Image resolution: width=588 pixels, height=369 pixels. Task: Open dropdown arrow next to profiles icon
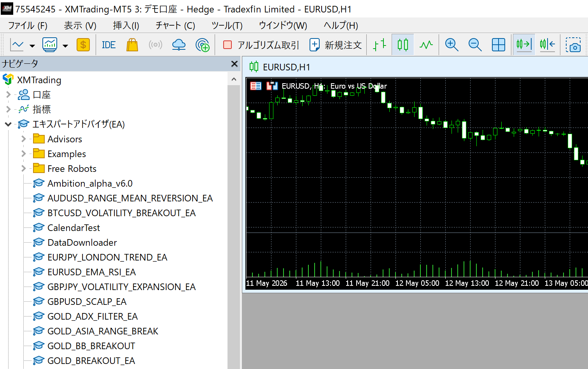tap(65, 46)
